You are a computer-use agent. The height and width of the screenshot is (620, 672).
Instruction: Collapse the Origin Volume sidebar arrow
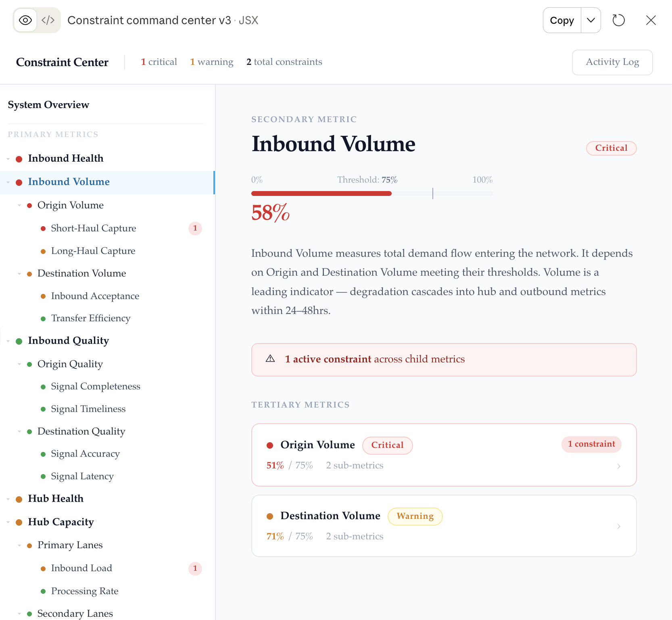point(19,206)
